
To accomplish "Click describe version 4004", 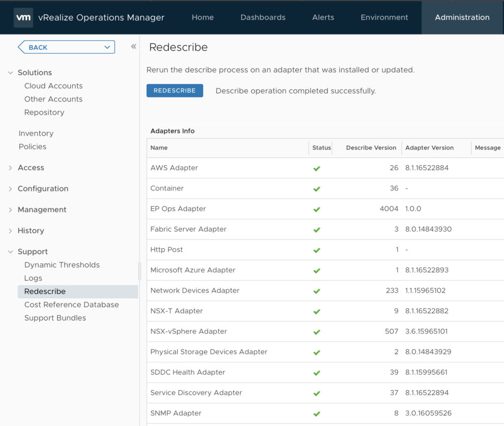I will coord(389,209).
